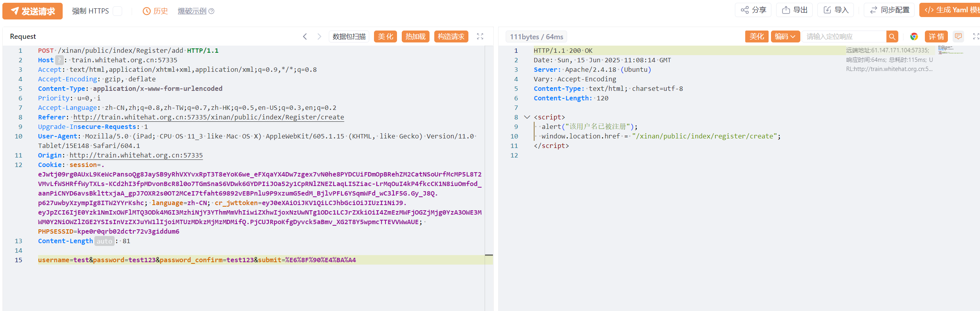Viewport: 980px width, 311px height.
Task: Click the window.location.href response line
Action: pos(661,136)
